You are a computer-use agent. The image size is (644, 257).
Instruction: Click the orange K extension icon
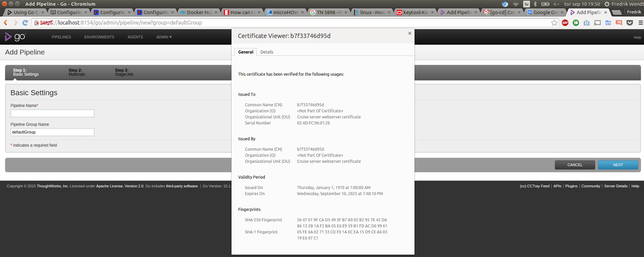tap(619, 23)
